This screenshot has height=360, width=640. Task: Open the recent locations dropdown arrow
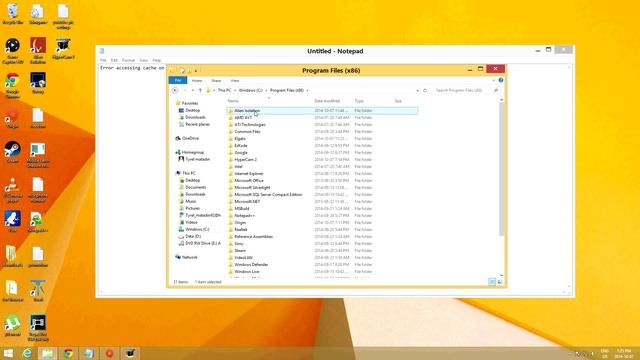tap(193, 90)
